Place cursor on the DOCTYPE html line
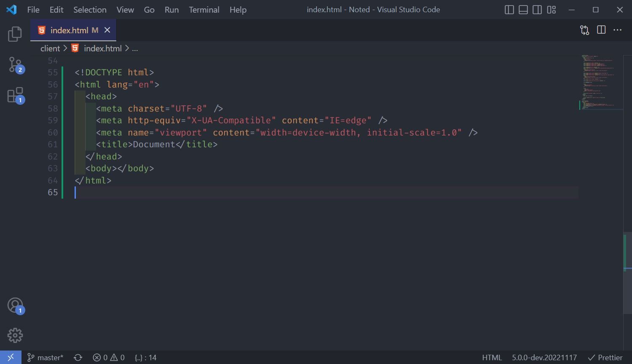This screenshot has height=364, width=632. 114,72
